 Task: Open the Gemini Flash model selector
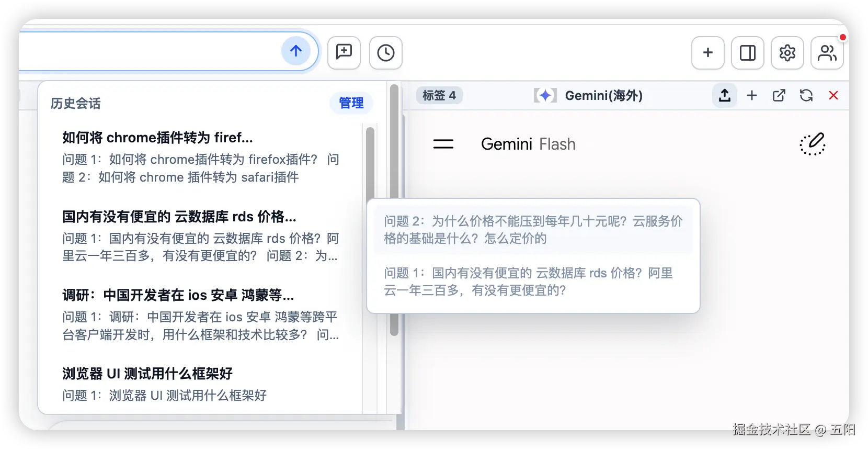[x=528, y=144]
